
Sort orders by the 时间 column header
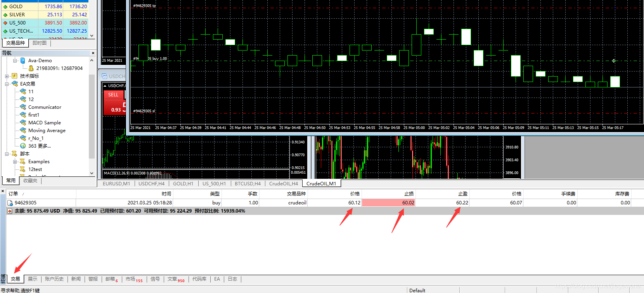click(x=124, y=194)
